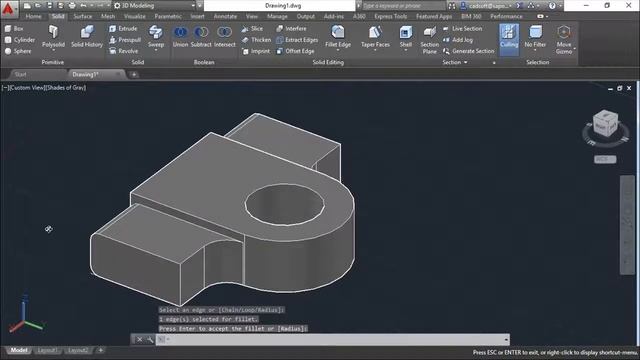Activate the Polysolid tool

(53, 36)
